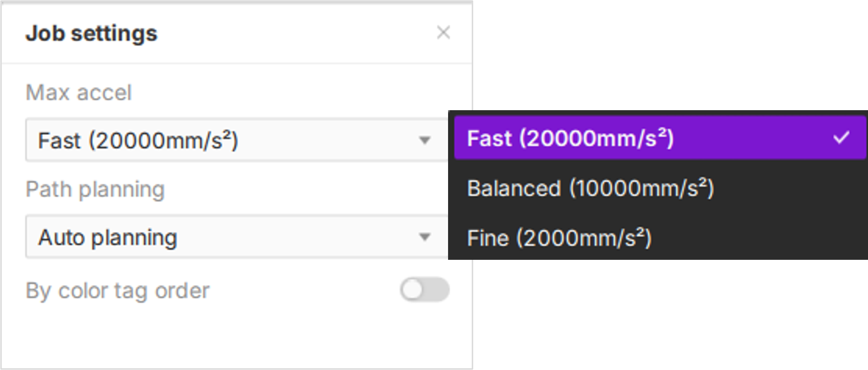The image size is (868, 370).
Task: Click the Max accel label
Action: click(x=79, y=93)
